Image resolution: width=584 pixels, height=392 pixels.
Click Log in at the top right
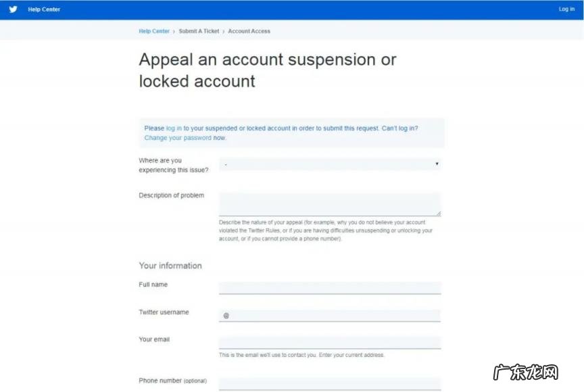(566, 9)
